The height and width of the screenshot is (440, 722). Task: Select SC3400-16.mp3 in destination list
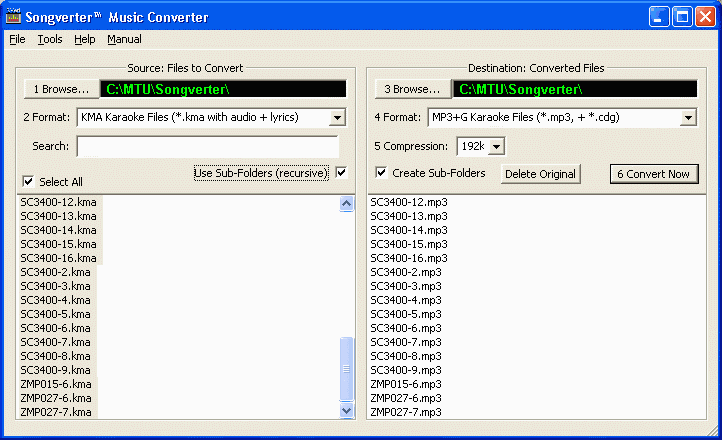coord(409,258)
